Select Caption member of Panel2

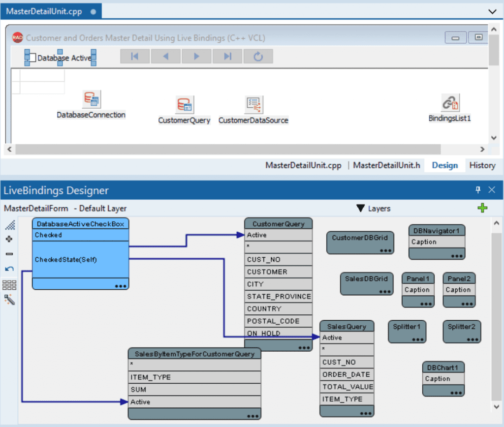tap(459, 290)
